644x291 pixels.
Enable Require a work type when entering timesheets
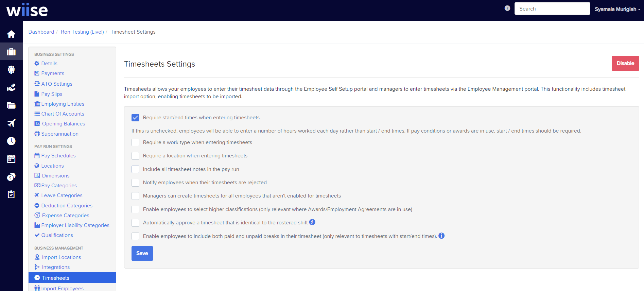click(135, 142)
